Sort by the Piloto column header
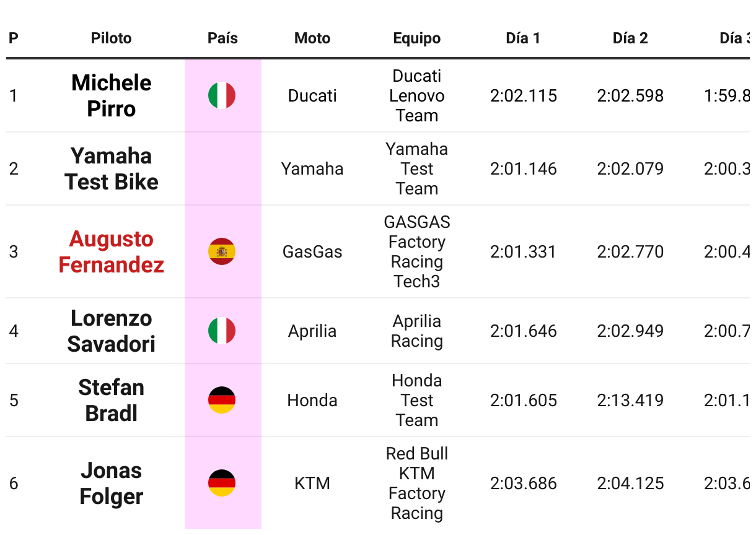This screenshot has height=535, width=756. click(112, 38)
